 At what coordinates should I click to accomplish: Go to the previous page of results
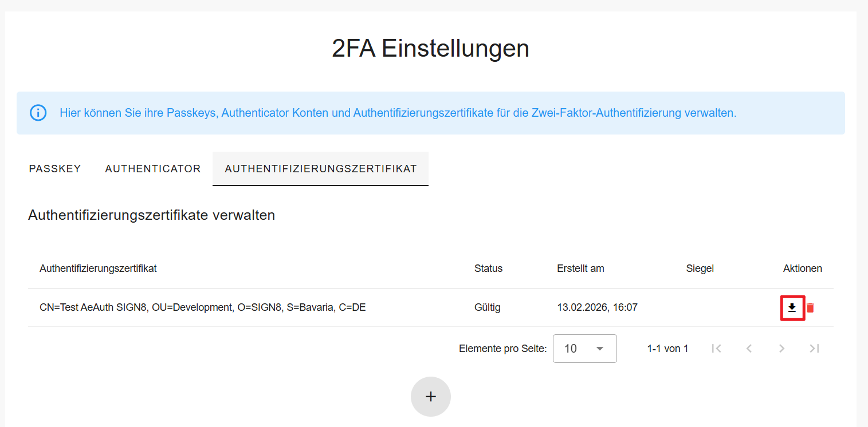tap(749, 349)
